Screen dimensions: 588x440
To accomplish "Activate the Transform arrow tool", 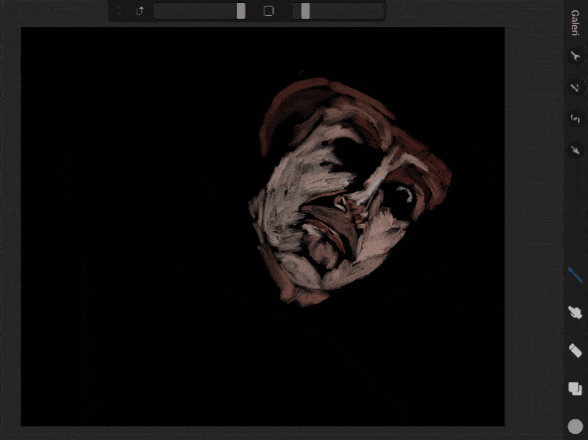I will pos(575,150).
